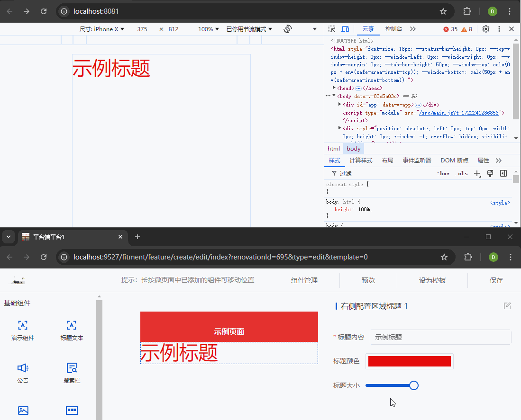Screen dimensions: 521x420
Task: Toggle the :hov element state panel
Action: [x=443, y=173]
